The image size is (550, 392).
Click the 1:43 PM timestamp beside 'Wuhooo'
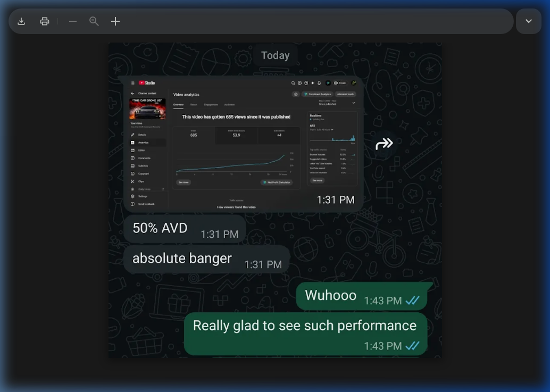(x=382, y=301)
